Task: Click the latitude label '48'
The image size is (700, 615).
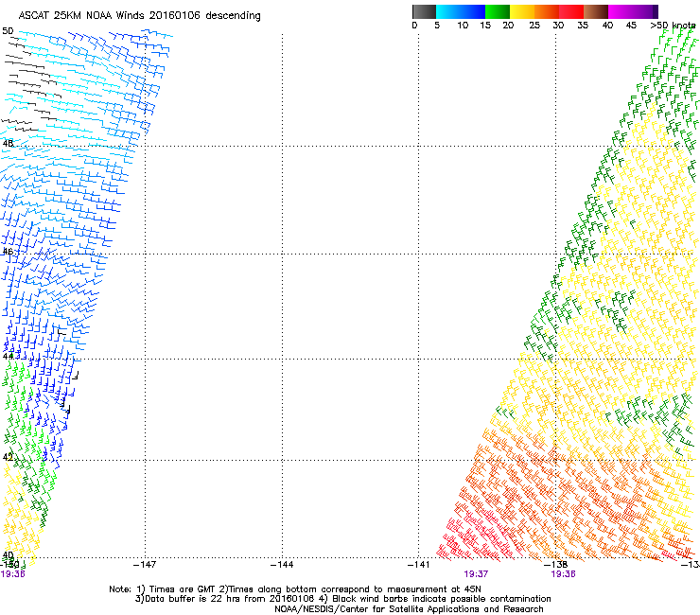Action: (8, 144)
